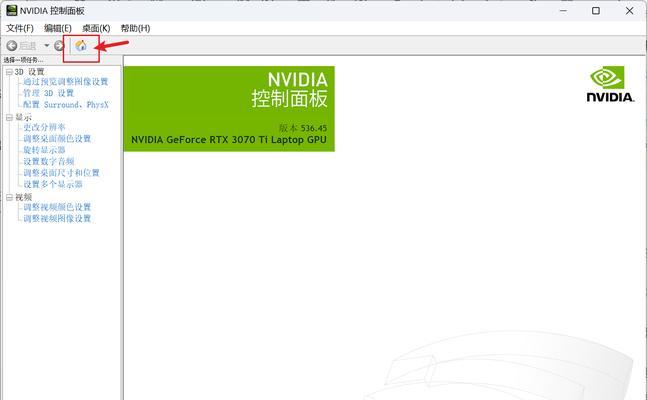Open the 编辑(E) menu

point(58,28)
